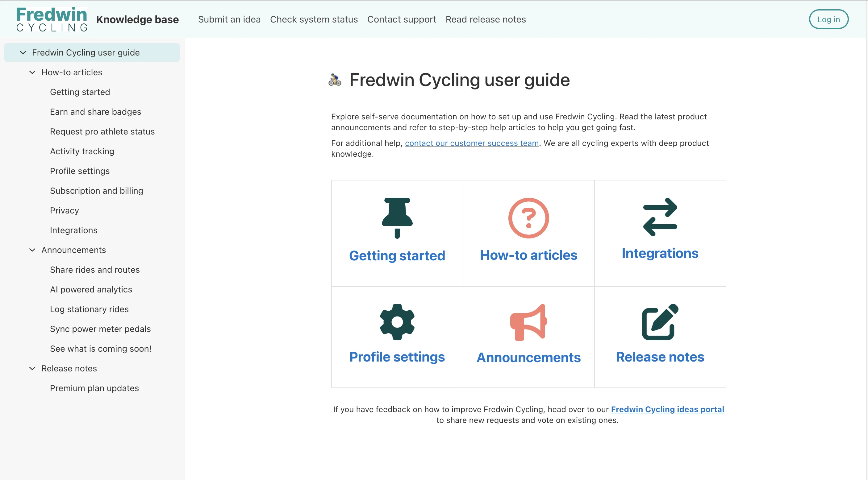
Task: Collapse the Announcements sidebar section
Action: pos(32,250)
